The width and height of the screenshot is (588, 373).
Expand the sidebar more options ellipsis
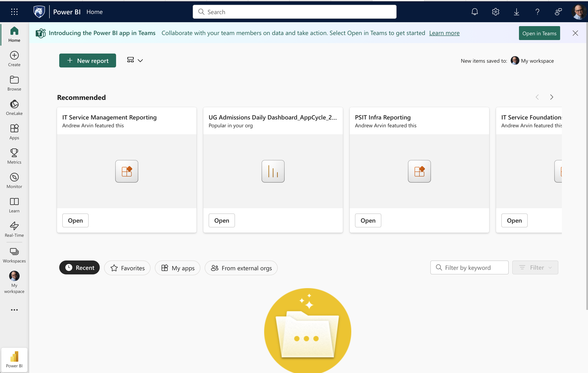14,310
